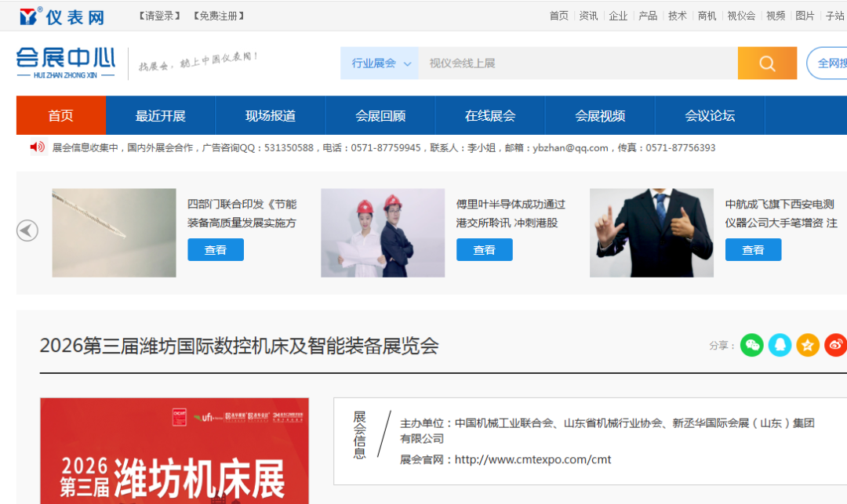Click the orange search magnifier button
Screen dimensions: 847x504
(x=767, y=63)
